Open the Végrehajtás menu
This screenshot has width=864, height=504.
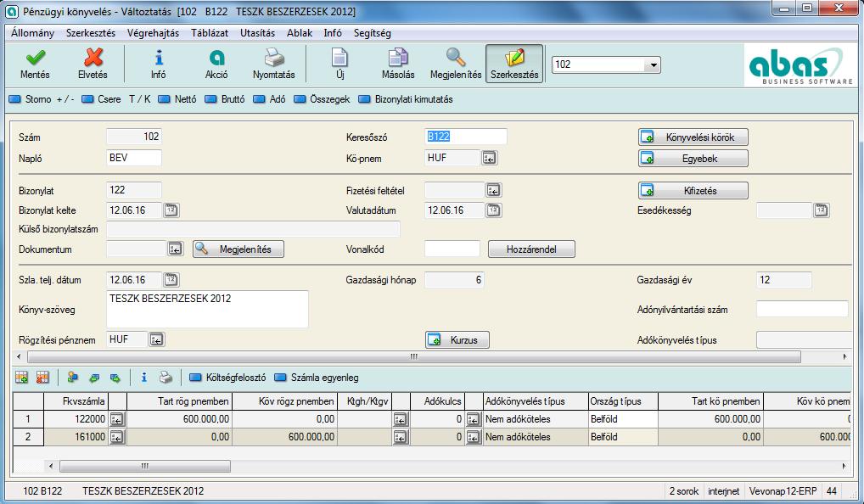(x=153, y=33)
